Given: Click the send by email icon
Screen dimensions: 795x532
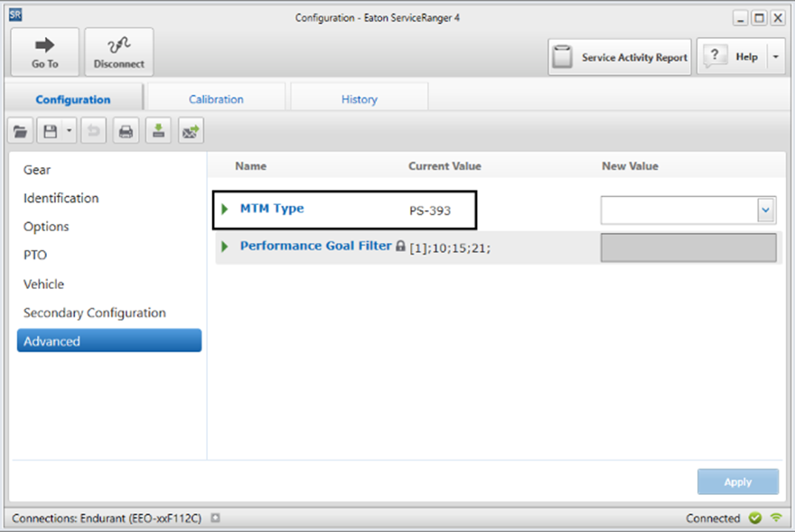Looking at the screenshot, I should [190, 132].
